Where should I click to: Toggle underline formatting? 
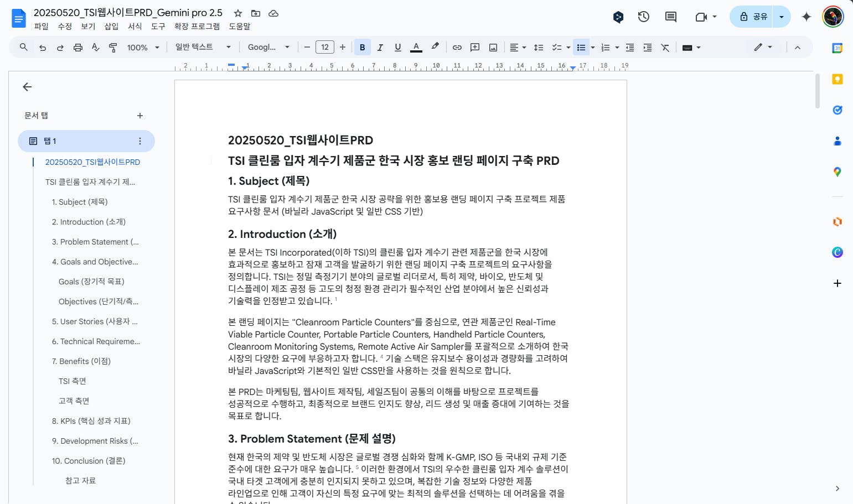[398, 48]
